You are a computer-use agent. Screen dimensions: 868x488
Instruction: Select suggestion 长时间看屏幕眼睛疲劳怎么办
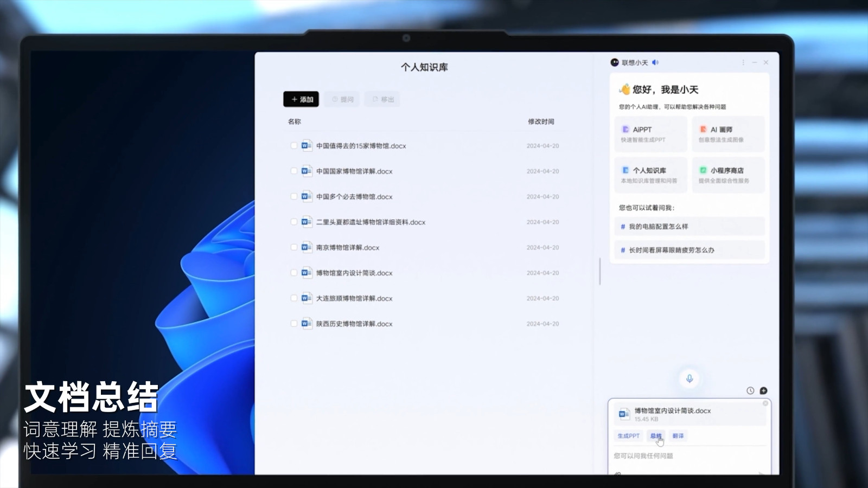(x=690, y=250)
